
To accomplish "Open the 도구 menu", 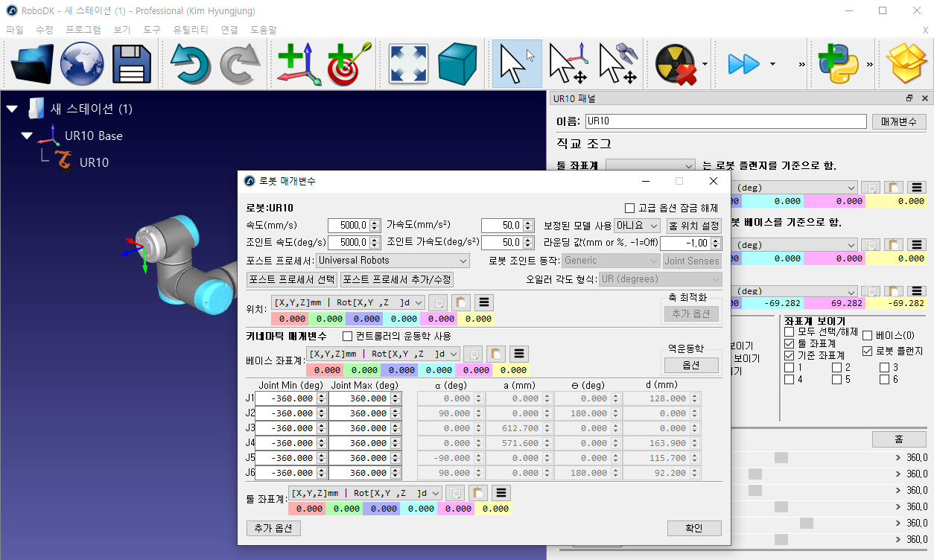I will pyautogui.click(x=152, y=30).
